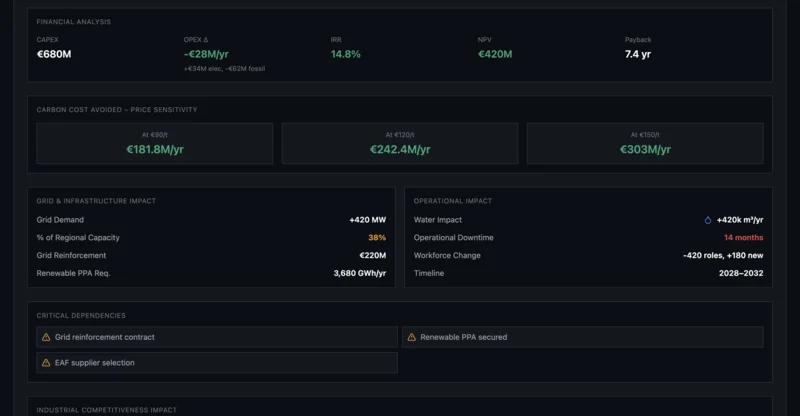Click the 3,680 GWh/yr Renewable PPA value
The height and width of the screenshot is (416, 800).
click(x=359, y=273)
